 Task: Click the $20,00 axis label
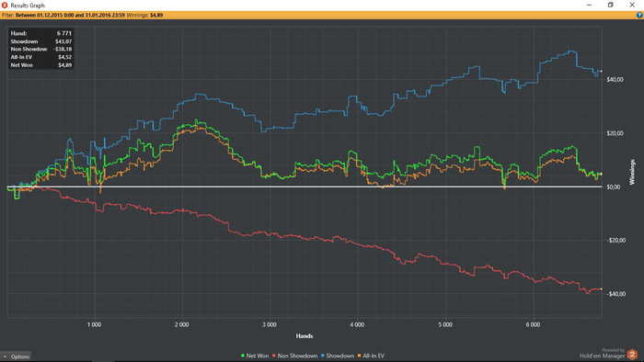pos(615,133)
